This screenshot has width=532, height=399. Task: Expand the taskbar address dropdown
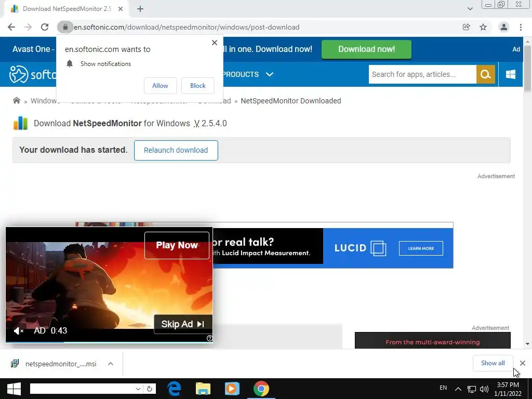[x=138, y=389]
